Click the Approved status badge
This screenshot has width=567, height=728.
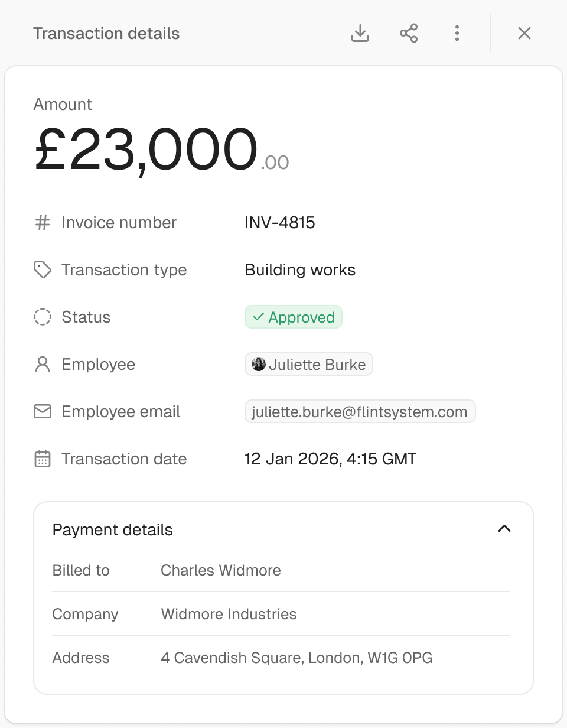pos(294,317)
